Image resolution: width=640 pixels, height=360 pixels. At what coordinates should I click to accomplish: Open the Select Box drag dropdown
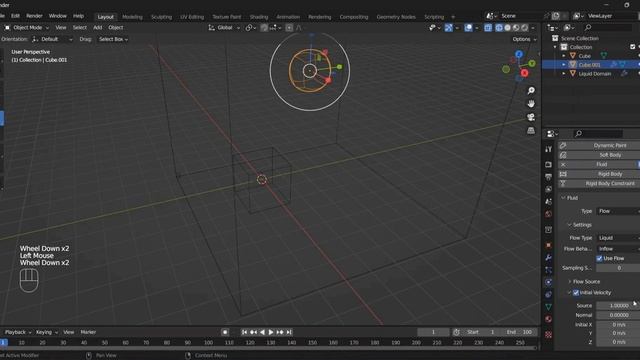(113, 39)
